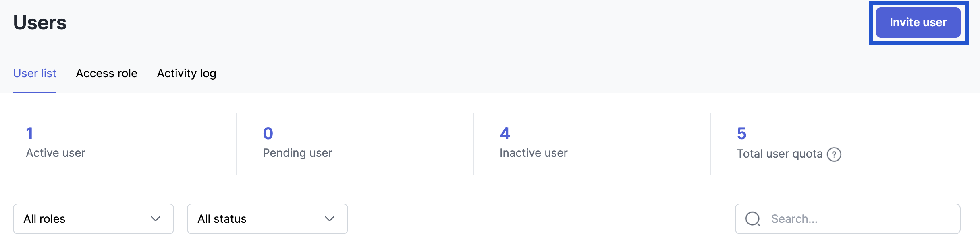980x249 pixels.
Task: Click the Pending user count number 0
Action: (268, 134)
